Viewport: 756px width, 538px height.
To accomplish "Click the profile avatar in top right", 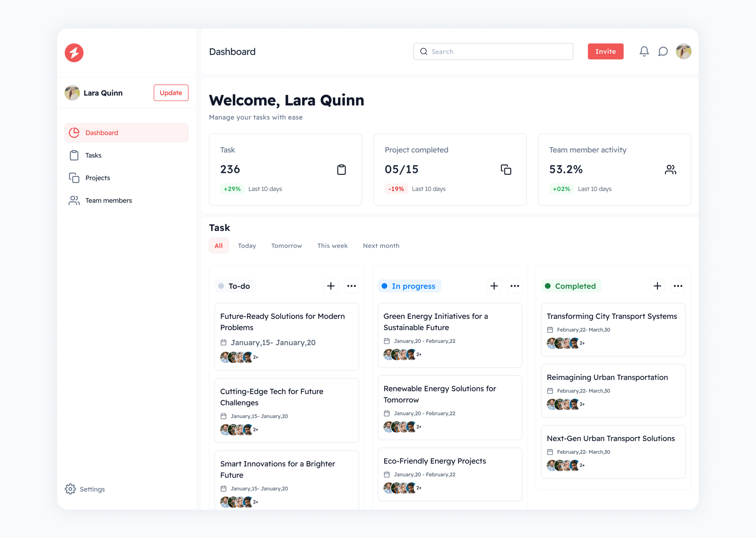I will click(x=684, y=51).
